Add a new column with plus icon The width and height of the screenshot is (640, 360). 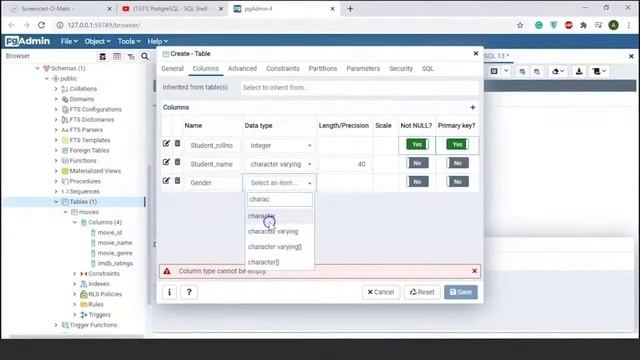473,107
